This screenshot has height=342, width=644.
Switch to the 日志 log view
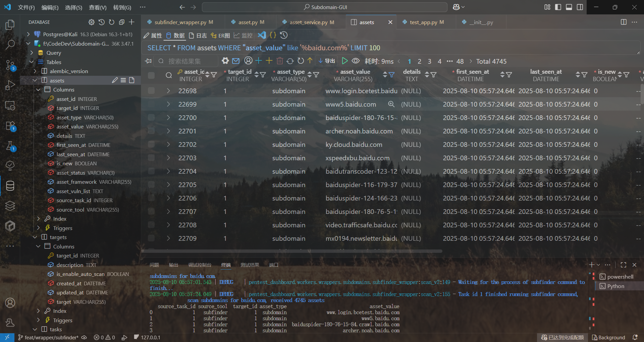(198, 35)
